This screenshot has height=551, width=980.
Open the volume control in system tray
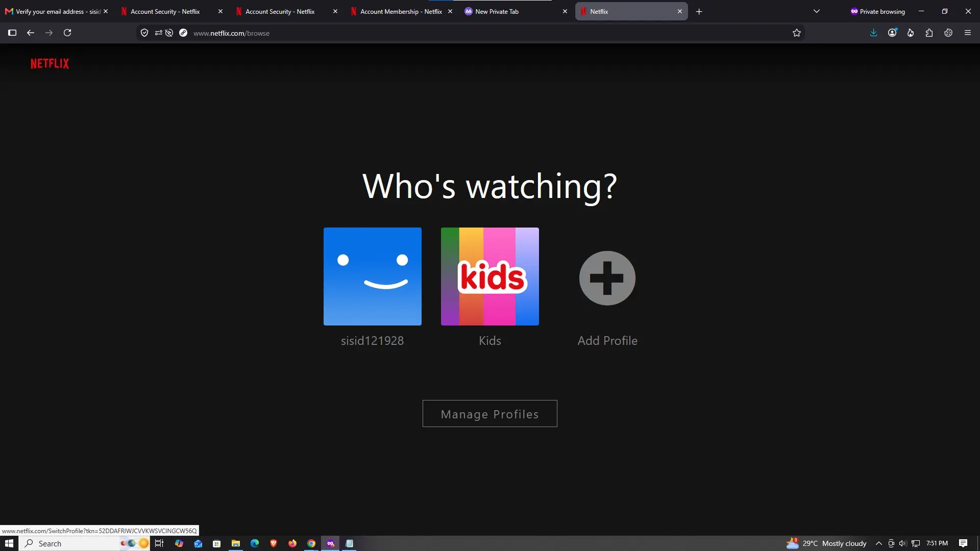(x=903, y=543)
